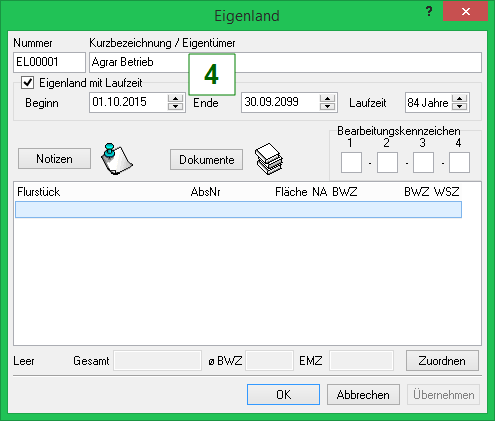The width and height of the screenshot is (495, 421).
Task: Decrease Laufzeit years with down arrow
Action: click(x=459, y=106)
